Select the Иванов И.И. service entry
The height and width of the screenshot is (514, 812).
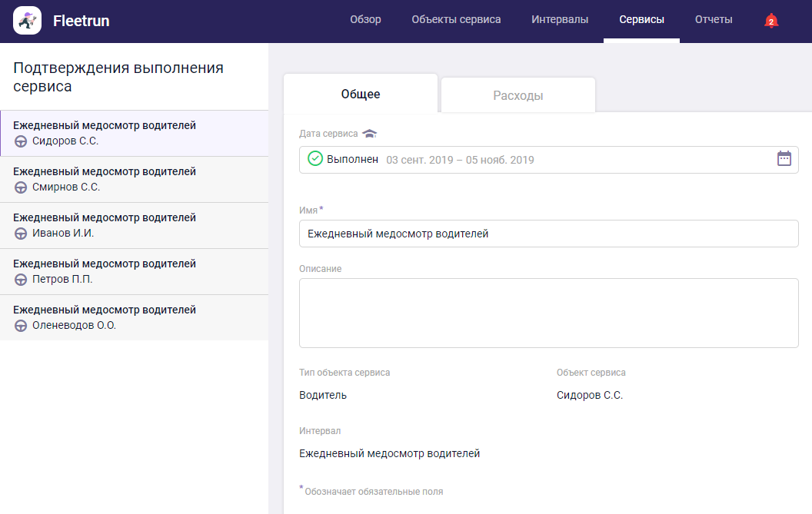tap(134, 226)
